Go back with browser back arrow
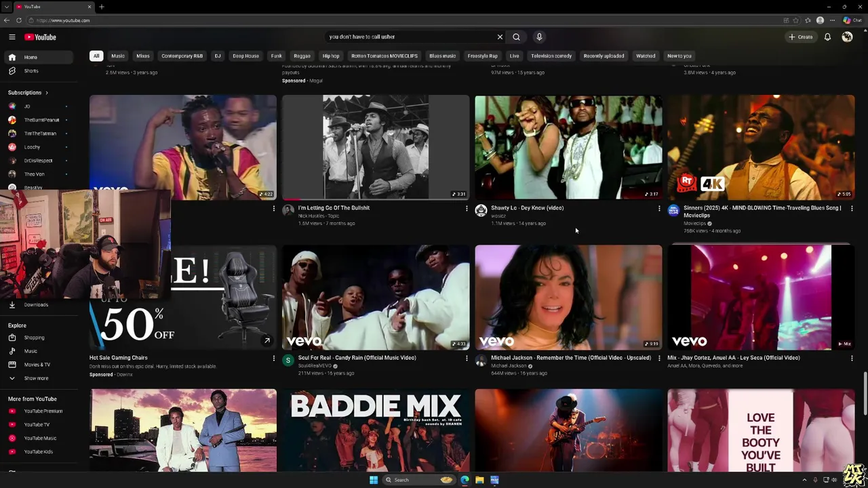The height and width of the screenshot is (488, 868). point(7,20)
